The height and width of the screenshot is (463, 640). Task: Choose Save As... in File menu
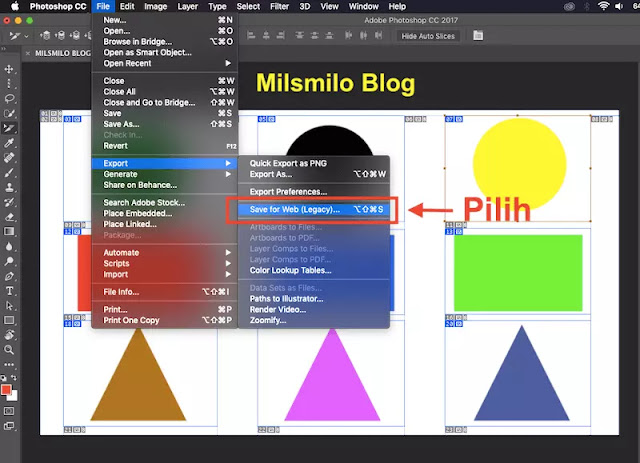point(166,124)
